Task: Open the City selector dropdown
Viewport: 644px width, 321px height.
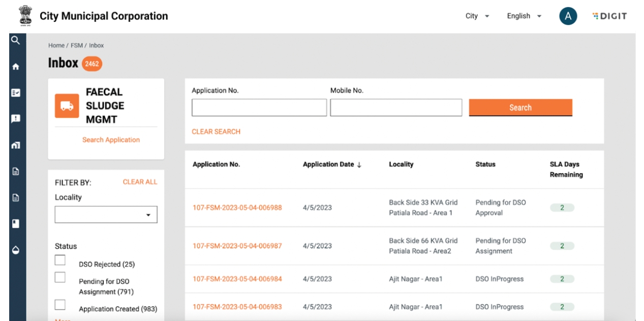Action: (x=477, y=16)
